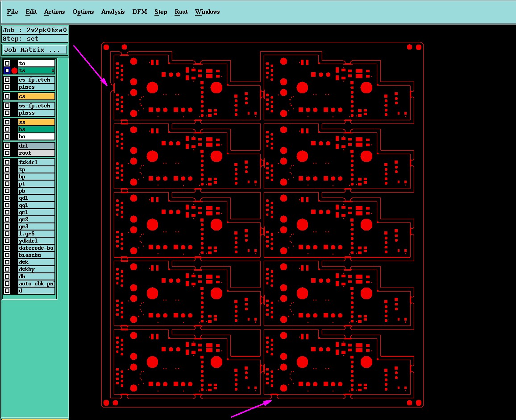The height and width of the screenshot is (420, 516).
Task: Select the gm1 layer name
Action: click(x=36, y=212)
